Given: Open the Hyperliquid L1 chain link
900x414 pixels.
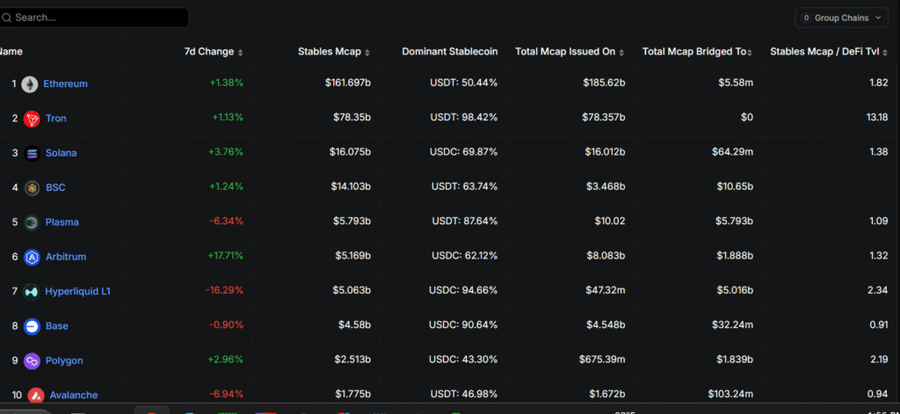Looking at the screenshot, I should pyautogui.click(x=79, y=291).
